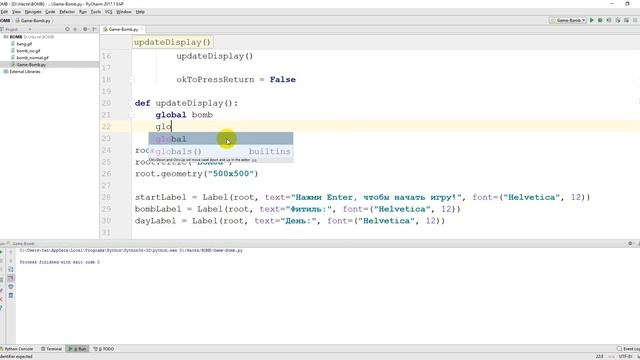Open the Terminal tool window
640x360 pixels.
[x=51, y=349]
